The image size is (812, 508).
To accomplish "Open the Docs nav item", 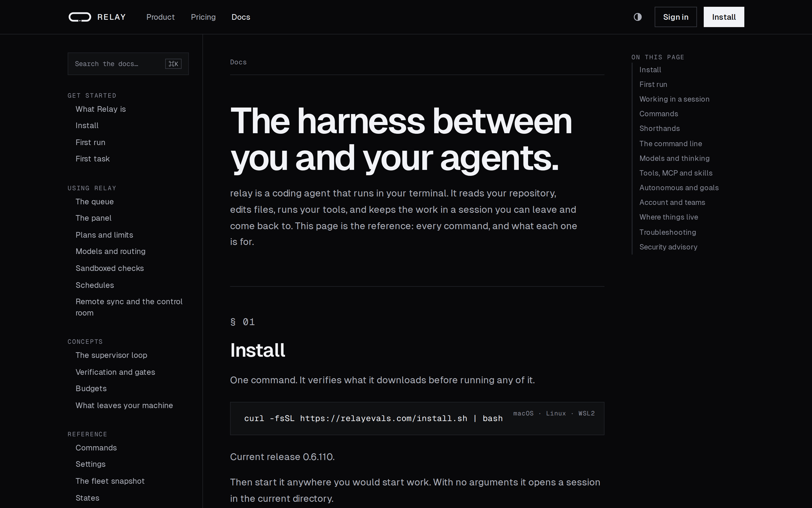I will pyautogui.click(x=240, y=17).
